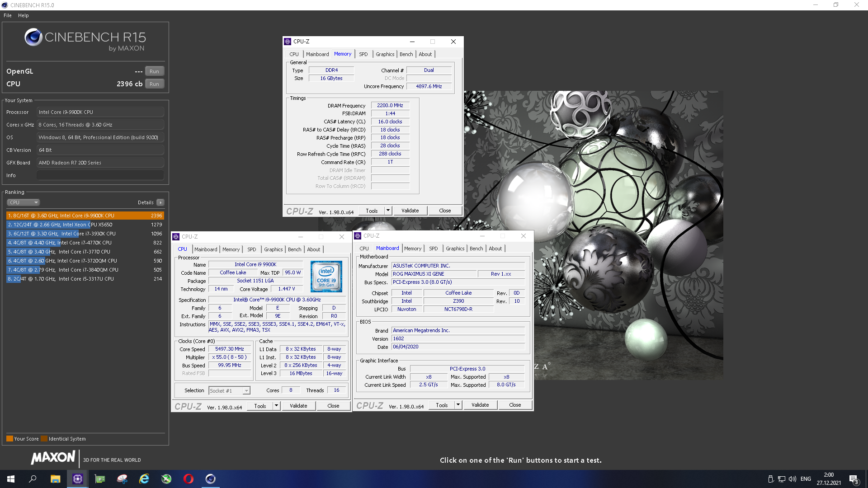Open Tools dropdown arrow in CPU window
This screenshot has width=868, height=488.
tap(276, 406)
